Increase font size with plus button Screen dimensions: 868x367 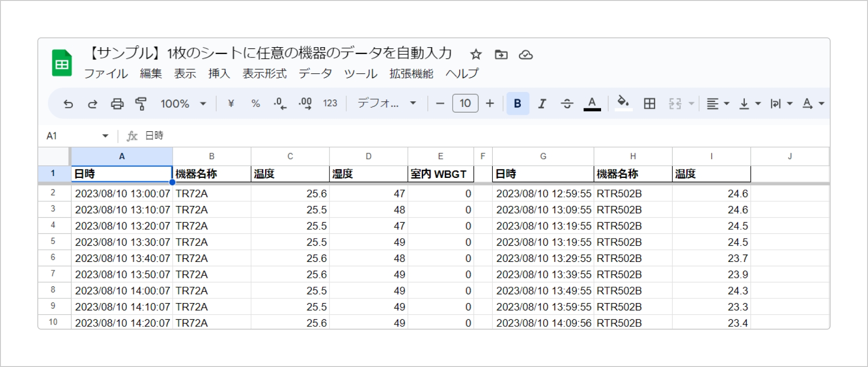(490, 104)
